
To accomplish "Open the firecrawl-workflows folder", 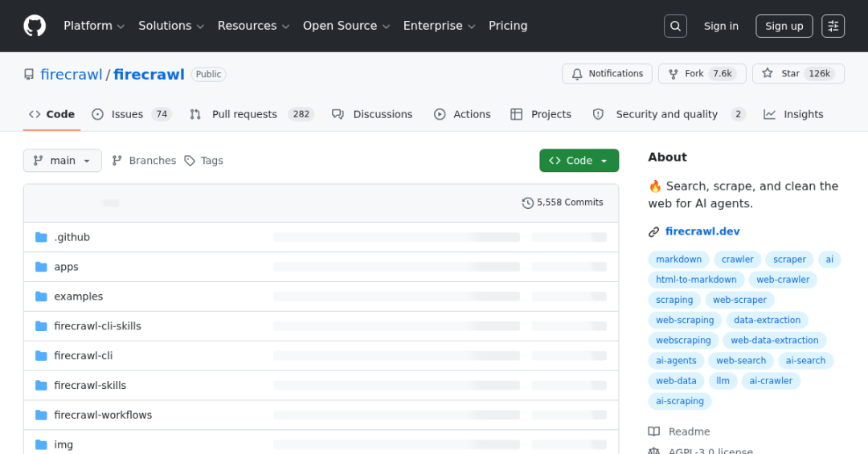I will [103, 415].
